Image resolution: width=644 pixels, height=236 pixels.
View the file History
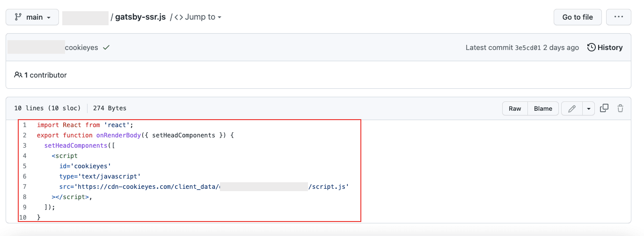click(x=605, y=48)
